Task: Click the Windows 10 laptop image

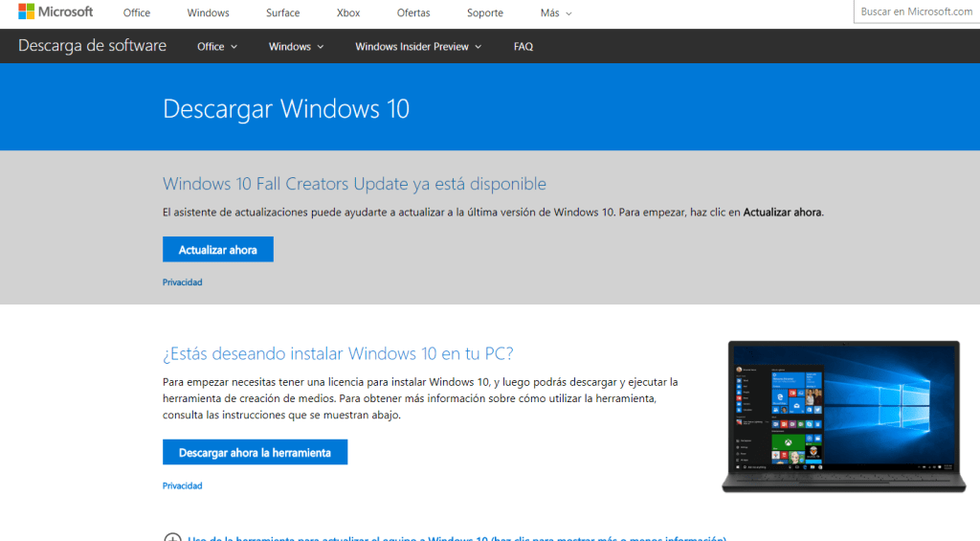Action: (844, 417)
